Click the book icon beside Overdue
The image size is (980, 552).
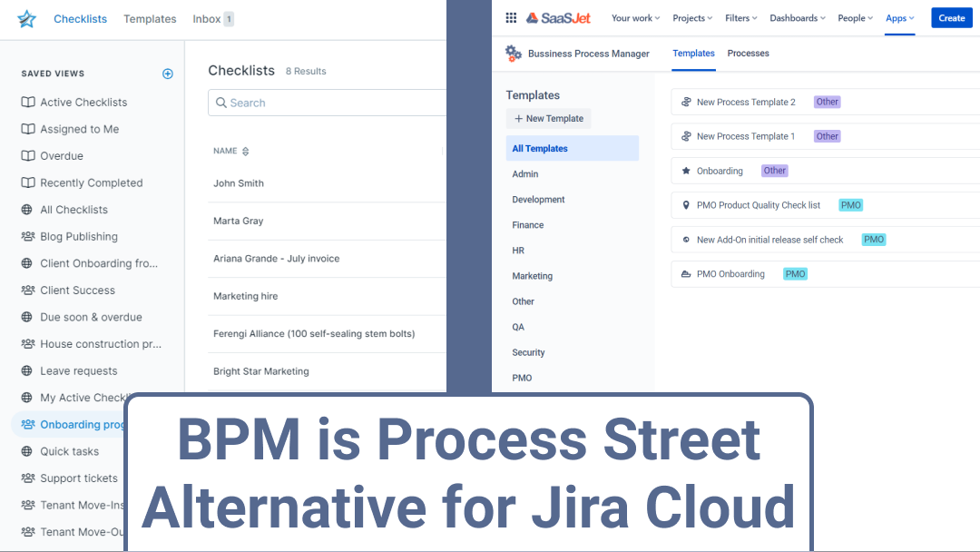(28, 155)
